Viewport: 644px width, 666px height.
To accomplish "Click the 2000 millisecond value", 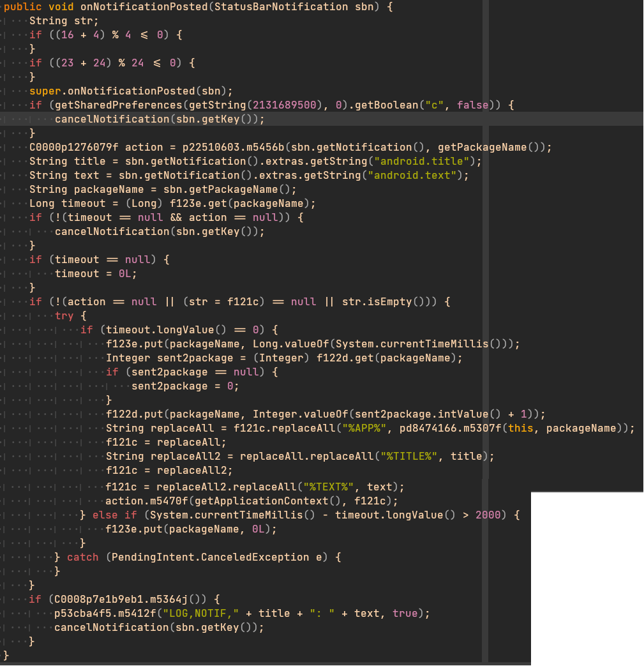I will pos(488,515).
